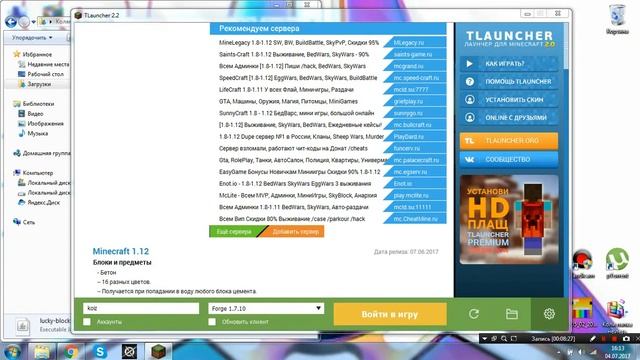Click the Войти в игру button

coord(390,314)
